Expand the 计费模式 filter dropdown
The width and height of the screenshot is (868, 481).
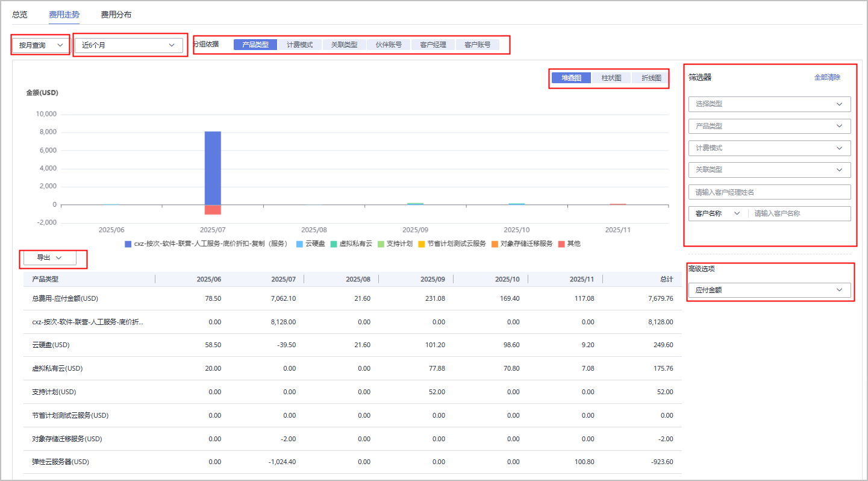click(769, 148)
